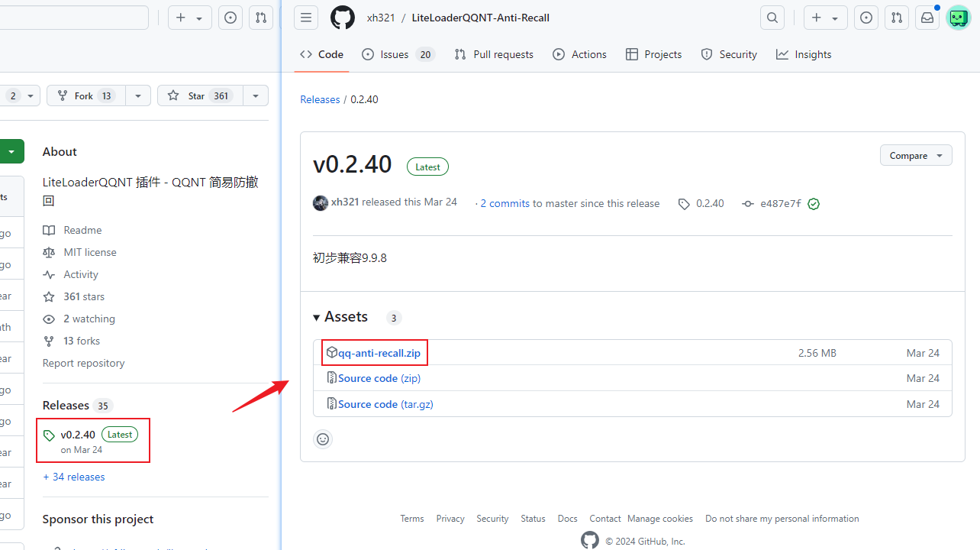This screenshot has width=980, height=550.
Task: Open Privacy footer link
Action: click(x=450, y=519)
